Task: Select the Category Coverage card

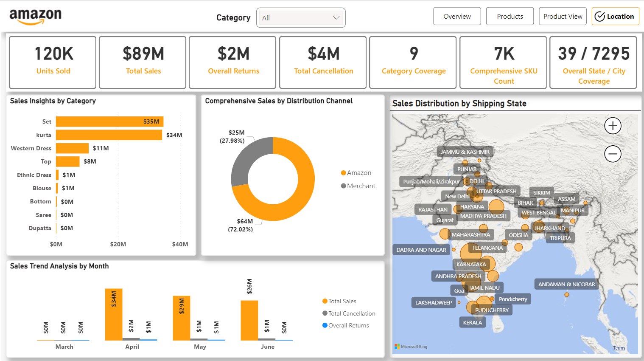Action: (413, 62)
